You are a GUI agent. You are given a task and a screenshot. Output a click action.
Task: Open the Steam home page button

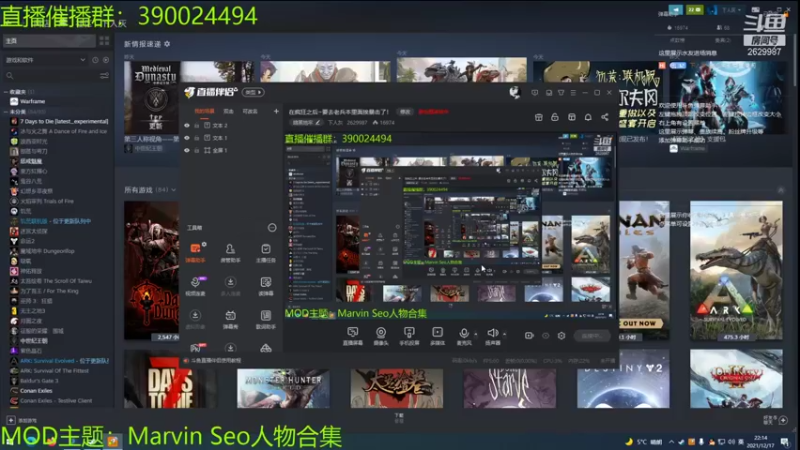point(49,41)
